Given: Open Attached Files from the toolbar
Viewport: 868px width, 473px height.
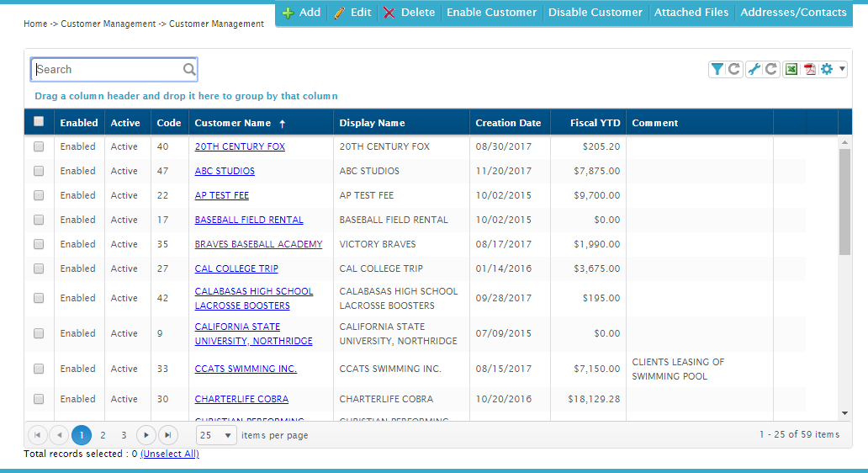Looking at the screenshot, I should tap(691, 12).
